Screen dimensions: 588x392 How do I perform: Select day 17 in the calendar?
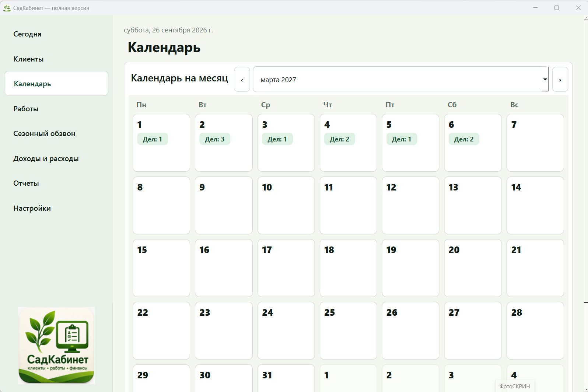(286, 268)
